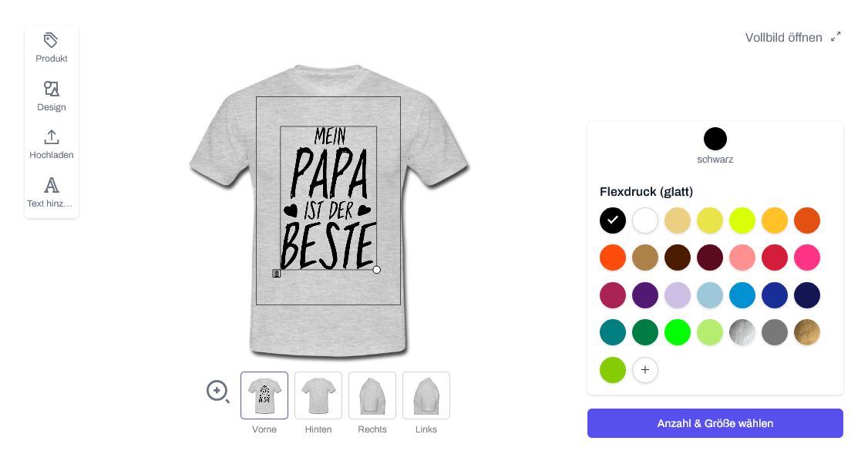
Task: Select the Links left-side thumbnail
Action: pos(426,395)
